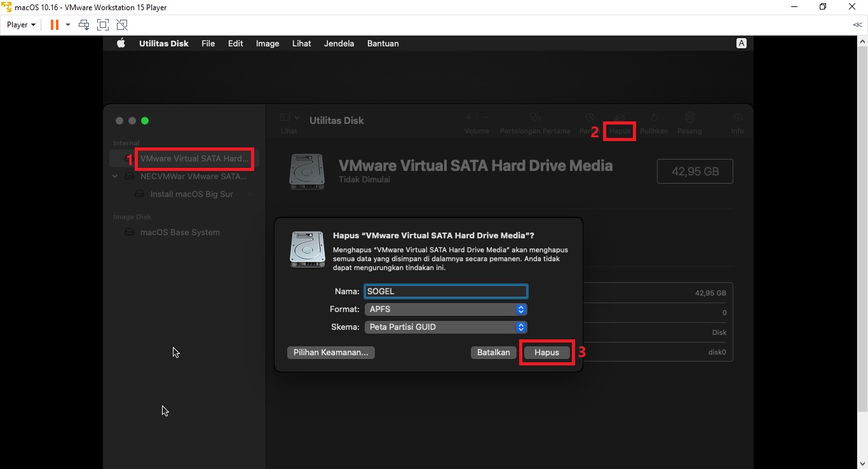Open the File menu
Screen dimensions: 868x469
pos(208,43)
